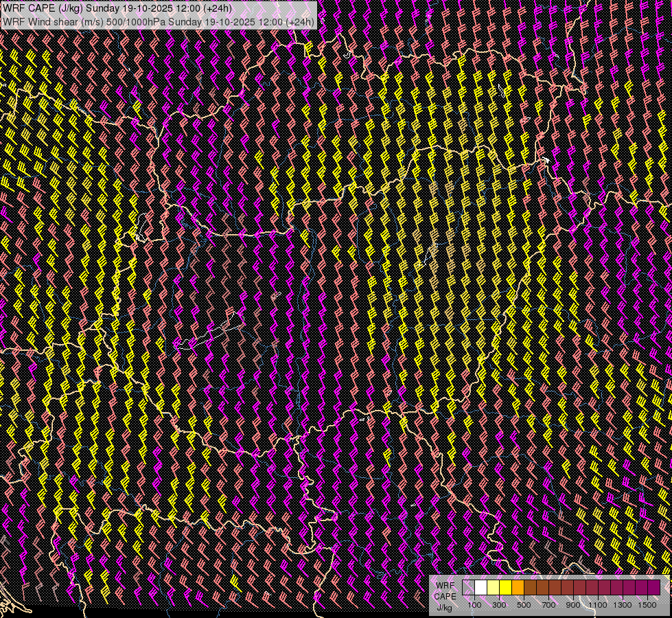This screenshot has height=618, width=672.
Task: Click the transparent first swatch of the legend
Action: tap(468, 587)
